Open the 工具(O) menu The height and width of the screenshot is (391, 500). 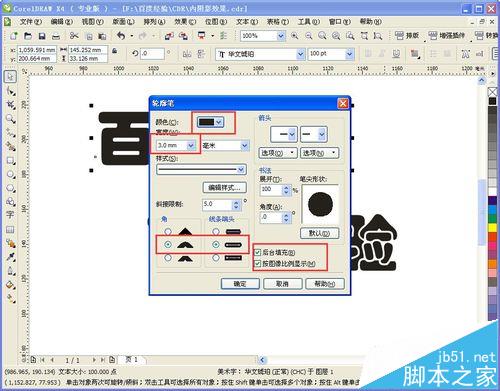(x=309, y=22)
